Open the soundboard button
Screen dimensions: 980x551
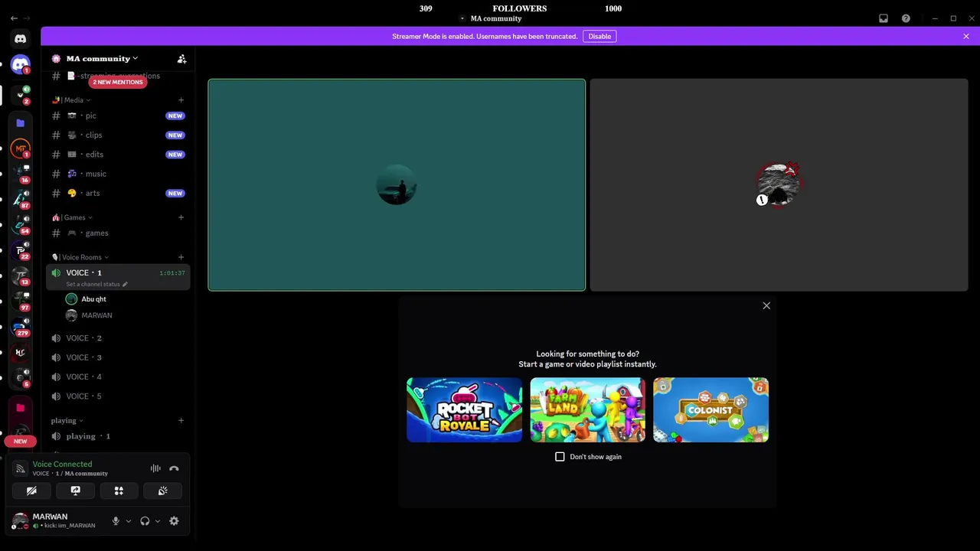pyautogui.click(x=162, y=491)
